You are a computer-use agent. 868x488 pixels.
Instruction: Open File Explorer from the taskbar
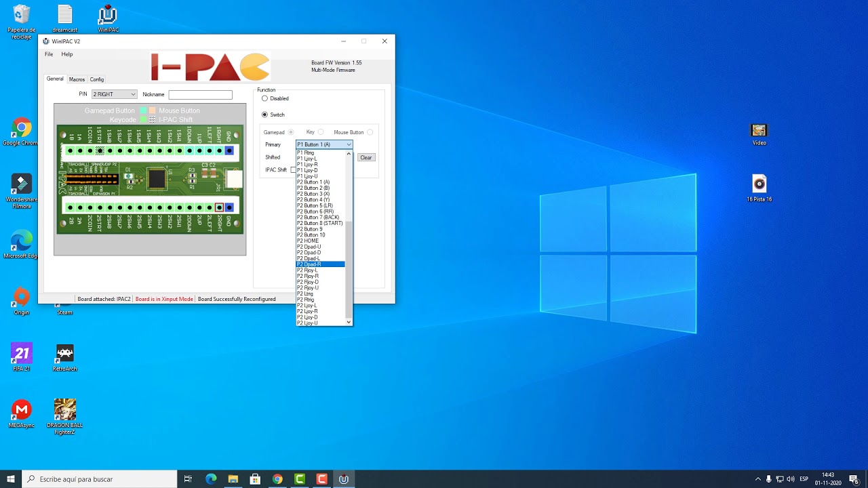pyautogui.click(x=233, y=479)
